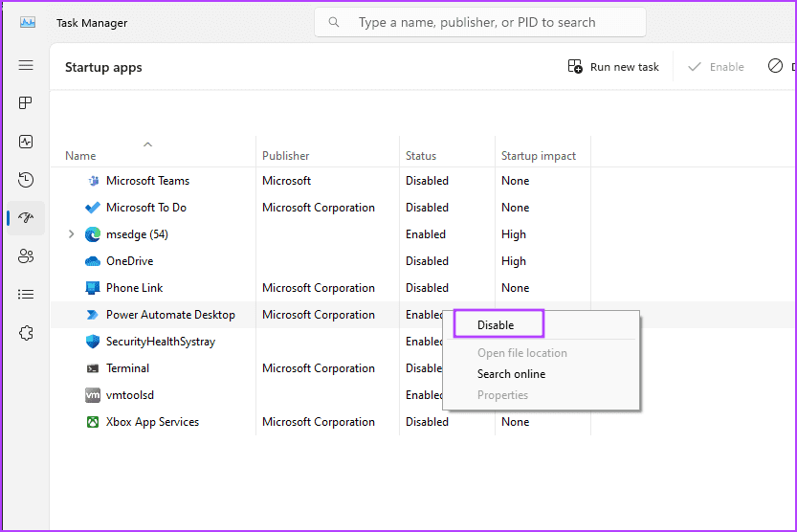Click the Disabled status of Xbox App Services

click(427, 422)
